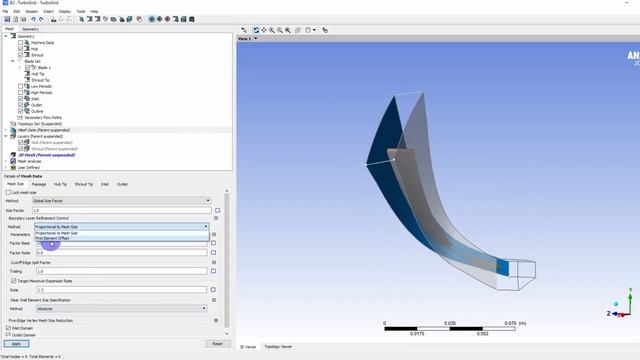Click the Shroud Tip icon in the tree

coord(27,80)
